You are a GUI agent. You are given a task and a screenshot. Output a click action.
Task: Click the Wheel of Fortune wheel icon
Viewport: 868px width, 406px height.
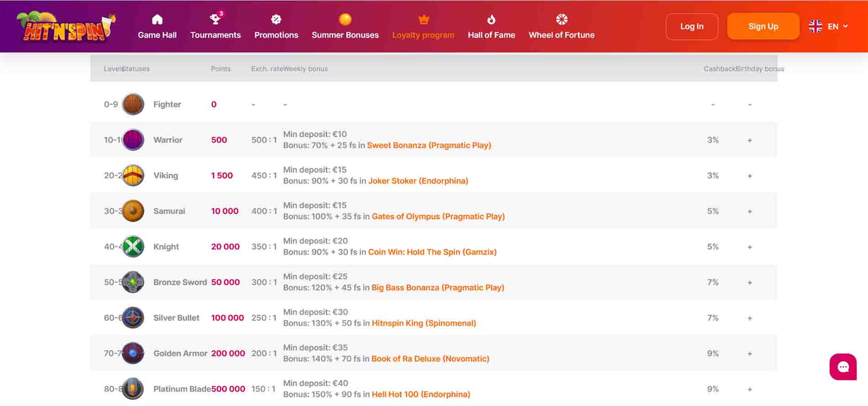561,19
